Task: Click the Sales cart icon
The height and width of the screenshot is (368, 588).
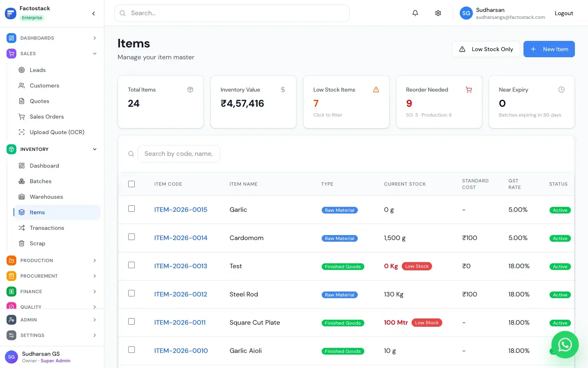Action: [11, 54]
